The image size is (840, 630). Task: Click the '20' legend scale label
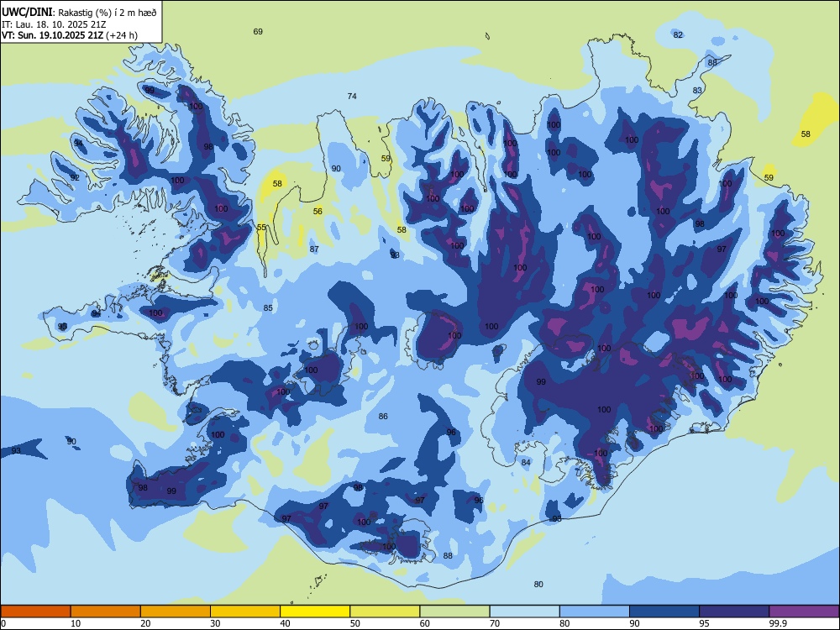coord(145,623)
